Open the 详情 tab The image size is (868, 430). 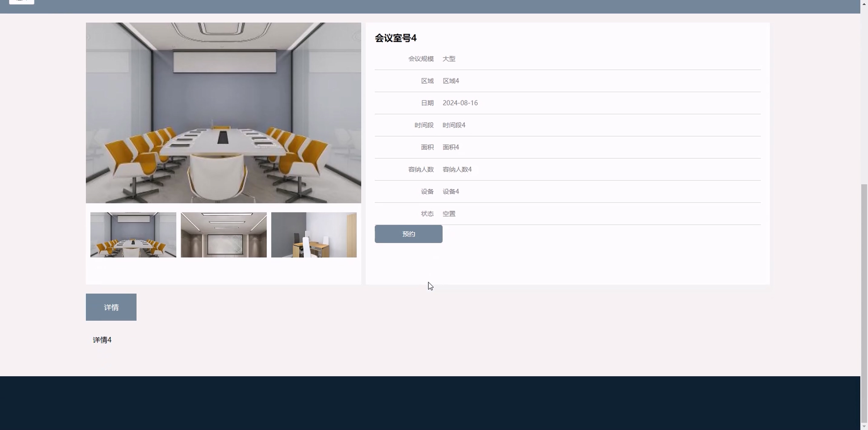111,307
